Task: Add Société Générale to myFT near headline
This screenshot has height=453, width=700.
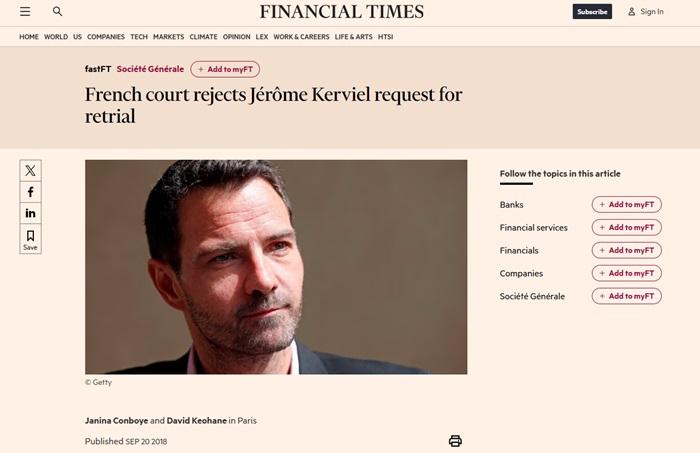Action: pos(226,69)
